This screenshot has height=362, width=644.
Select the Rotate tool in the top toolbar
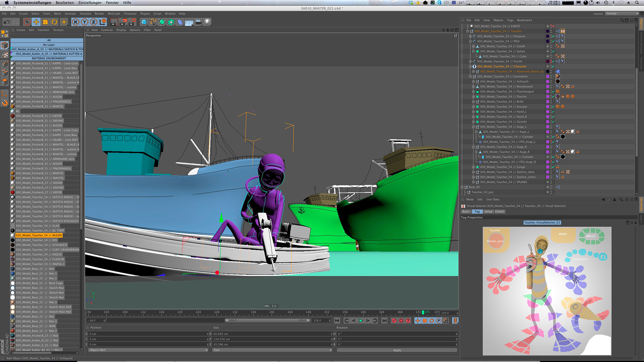pos(54,22)
